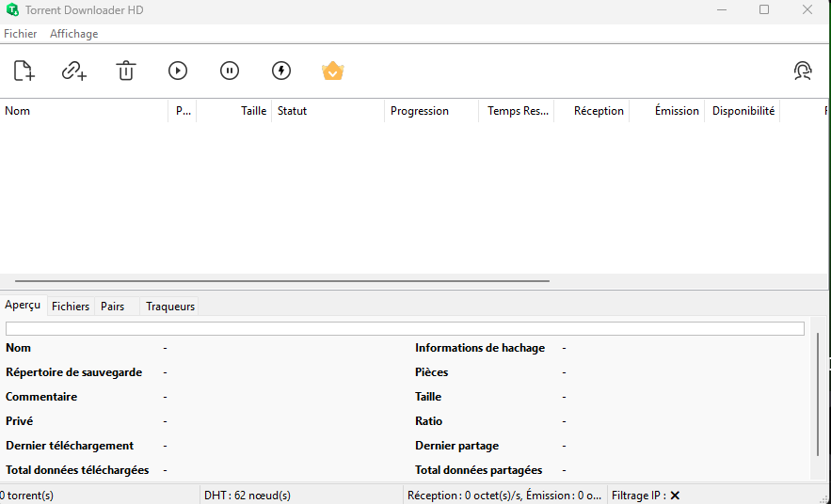831x504 pixels.
Task: Click the Total données partagées label
Action: (x=479, y=470)
